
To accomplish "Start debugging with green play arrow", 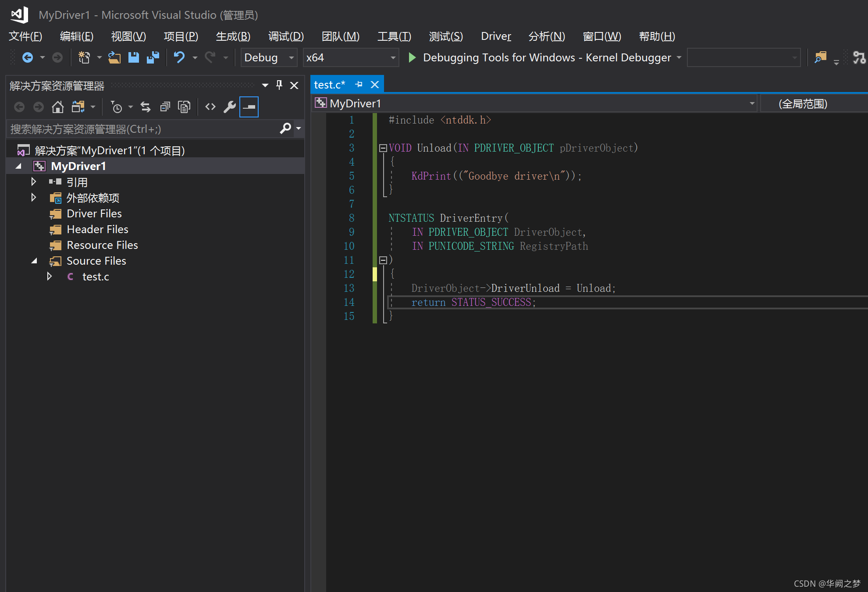I will click(x=412, y=57).
